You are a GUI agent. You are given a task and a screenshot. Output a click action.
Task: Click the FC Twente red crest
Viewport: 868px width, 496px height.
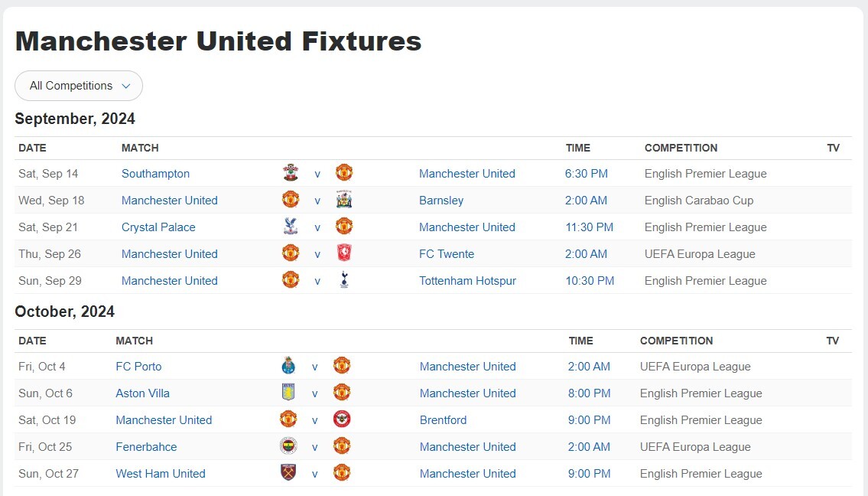pos(344,253)
